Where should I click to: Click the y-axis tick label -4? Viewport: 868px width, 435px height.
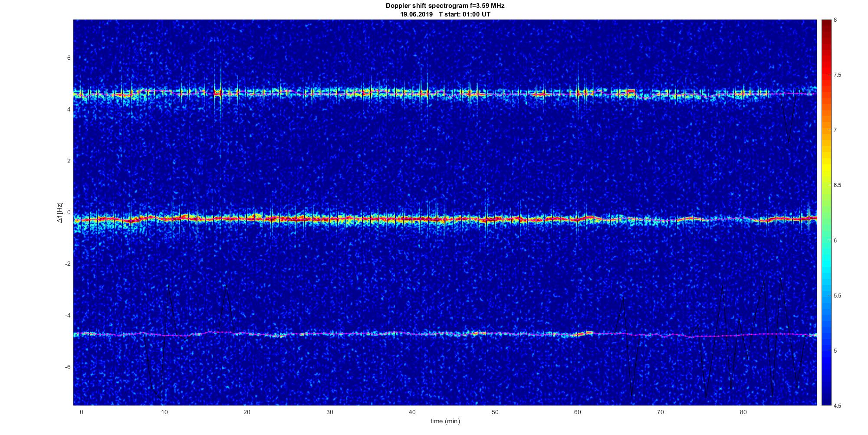(68, 315)
